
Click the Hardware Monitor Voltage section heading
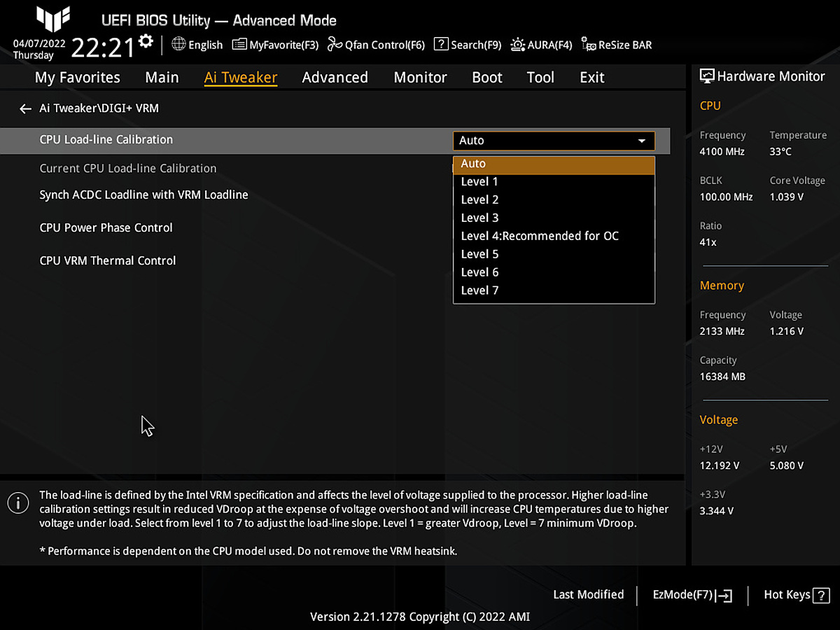point(719,420)
